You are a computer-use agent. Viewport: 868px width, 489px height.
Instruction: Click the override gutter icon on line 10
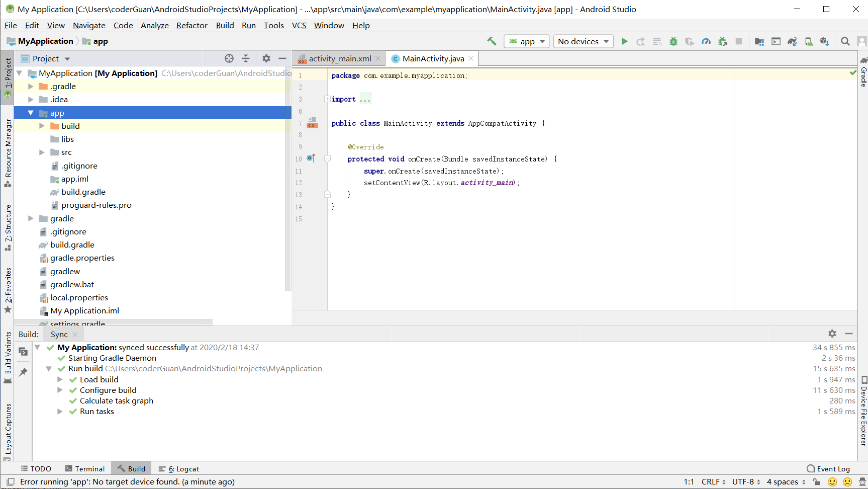click(x=311, y=158)
